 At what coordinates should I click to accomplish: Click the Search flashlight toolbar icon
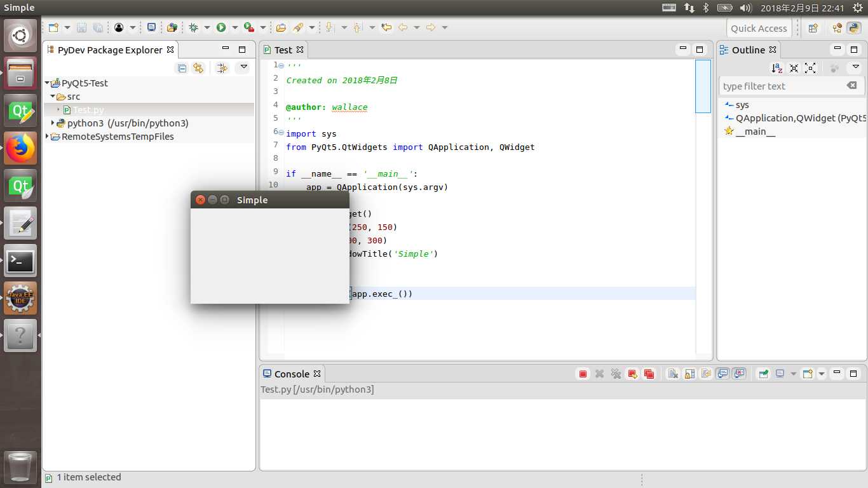click(x=297, y=27)
